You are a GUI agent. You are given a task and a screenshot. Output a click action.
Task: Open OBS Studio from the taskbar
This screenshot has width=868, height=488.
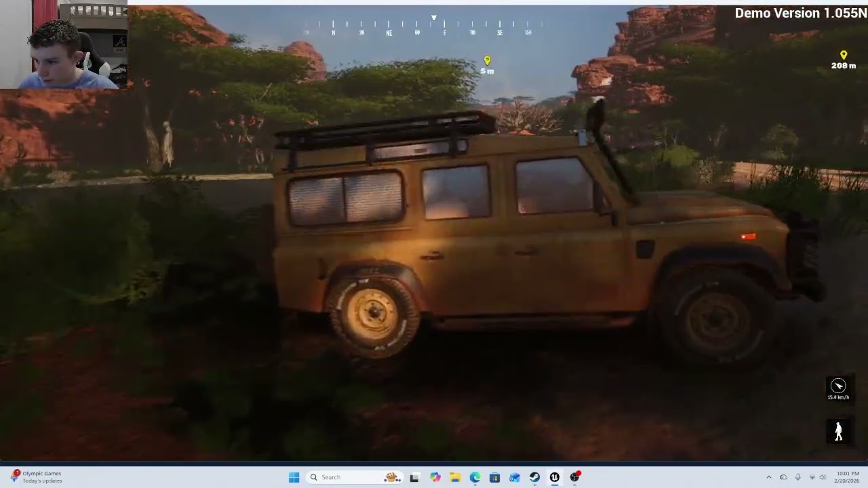click(x=575, y=477)
